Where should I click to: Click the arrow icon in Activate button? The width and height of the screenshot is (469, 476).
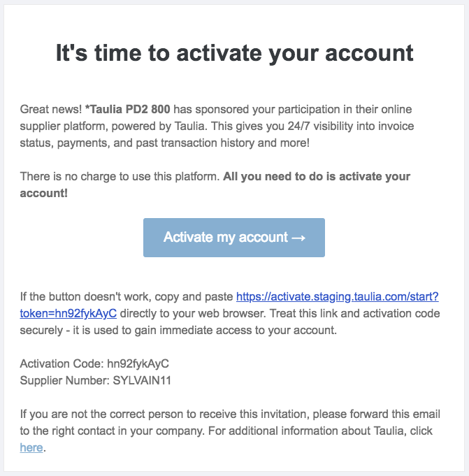tap(298, 238)
